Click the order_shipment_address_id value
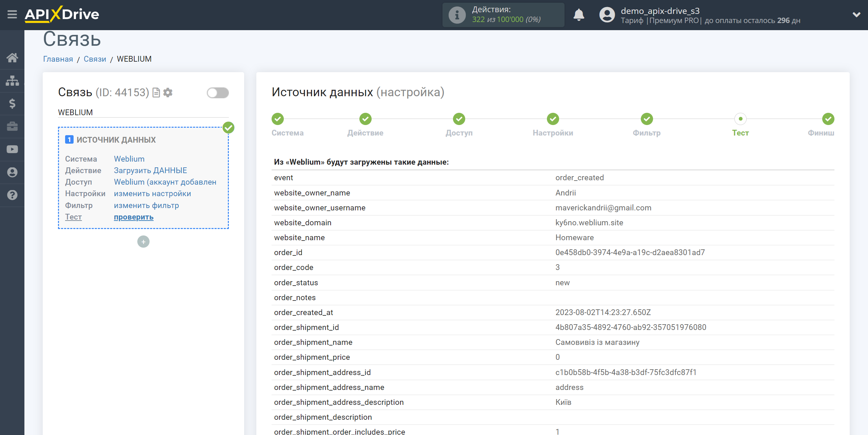 [626, 372]
